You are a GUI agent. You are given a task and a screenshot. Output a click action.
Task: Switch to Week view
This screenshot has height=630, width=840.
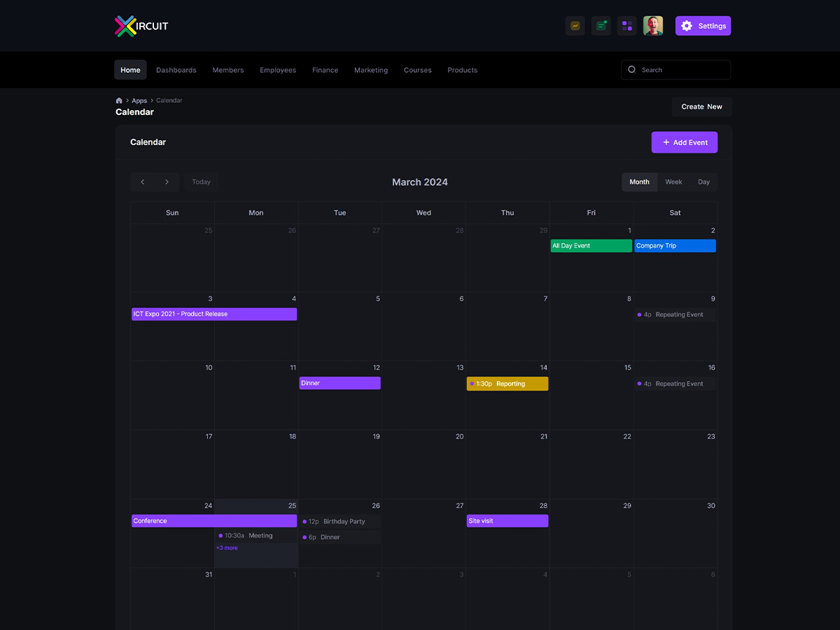click(x=673, y=182)
